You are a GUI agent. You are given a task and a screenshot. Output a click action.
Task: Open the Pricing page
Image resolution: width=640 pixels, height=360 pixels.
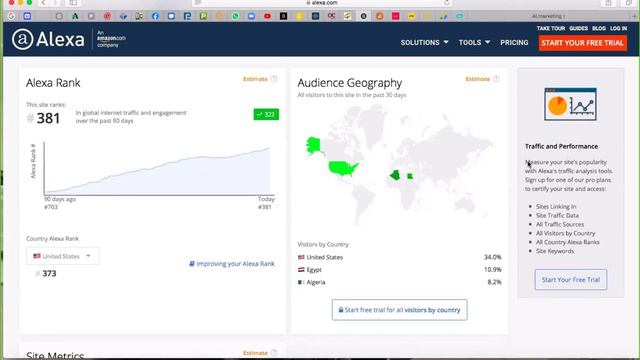[x=514, y=42]
